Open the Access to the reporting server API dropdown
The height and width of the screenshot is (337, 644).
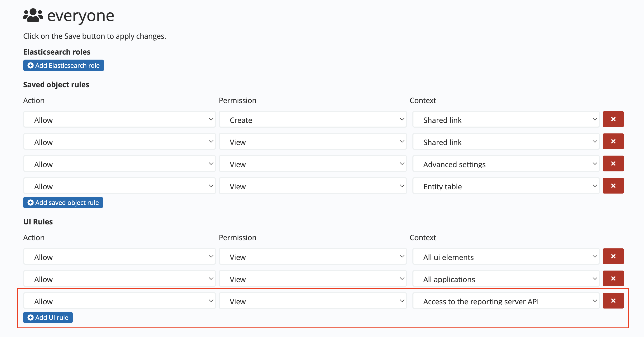(x=505, y=301)
